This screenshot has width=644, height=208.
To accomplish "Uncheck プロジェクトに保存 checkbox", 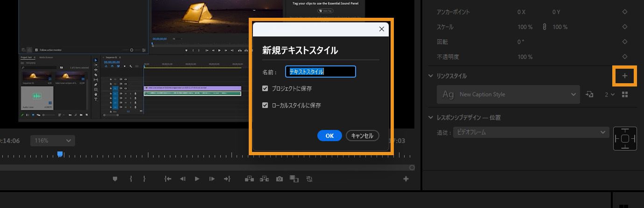I will (265, 88).
